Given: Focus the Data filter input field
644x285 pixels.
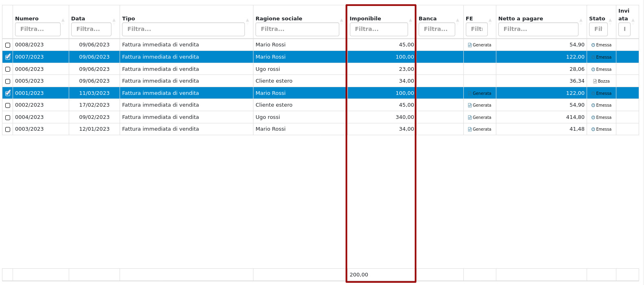Looking at the screenshot, I should point(91,29).
